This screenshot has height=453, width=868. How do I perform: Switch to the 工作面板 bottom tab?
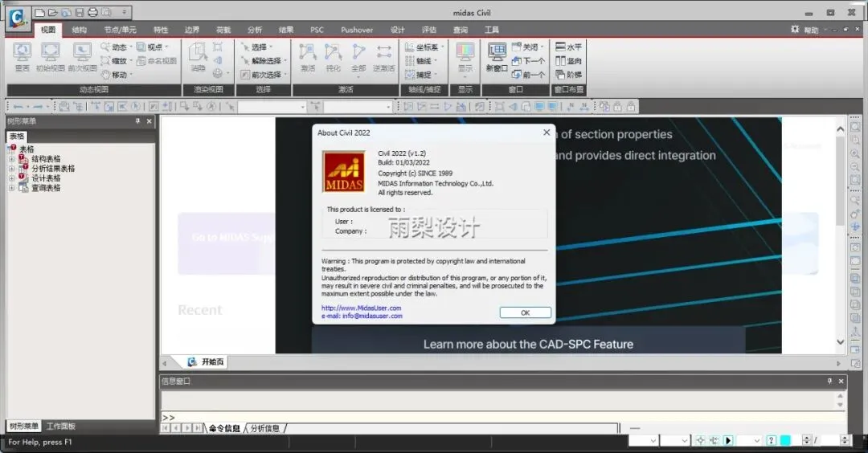tap(61, 426)
